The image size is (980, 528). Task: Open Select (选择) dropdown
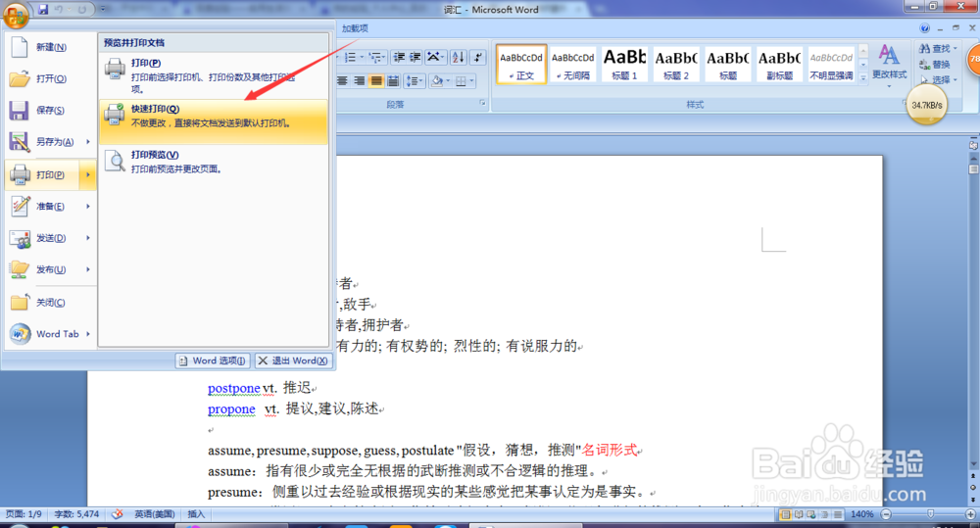tap(939, 79)
